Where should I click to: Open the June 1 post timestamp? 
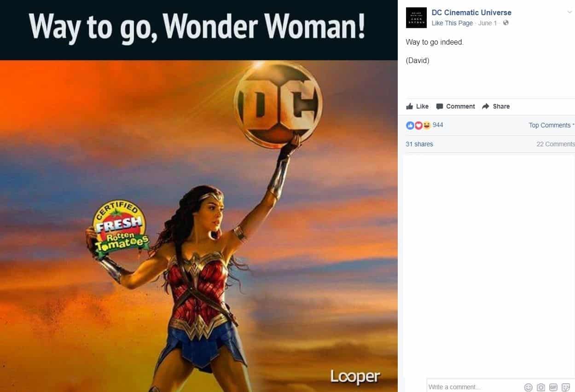click(x=488, y=23)
